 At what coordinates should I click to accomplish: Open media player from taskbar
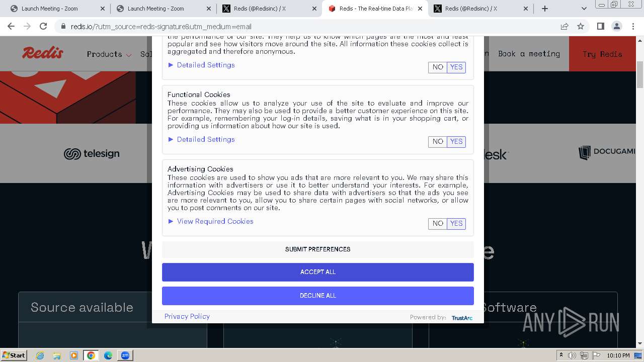pyautogui.click(x=74, y=355)
